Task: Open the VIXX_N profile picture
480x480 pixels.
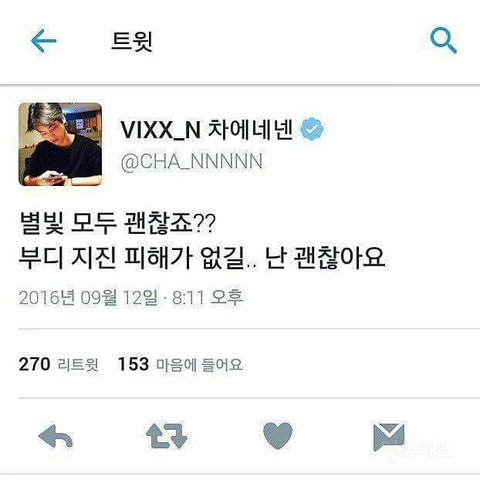Action: pos(60,144)
